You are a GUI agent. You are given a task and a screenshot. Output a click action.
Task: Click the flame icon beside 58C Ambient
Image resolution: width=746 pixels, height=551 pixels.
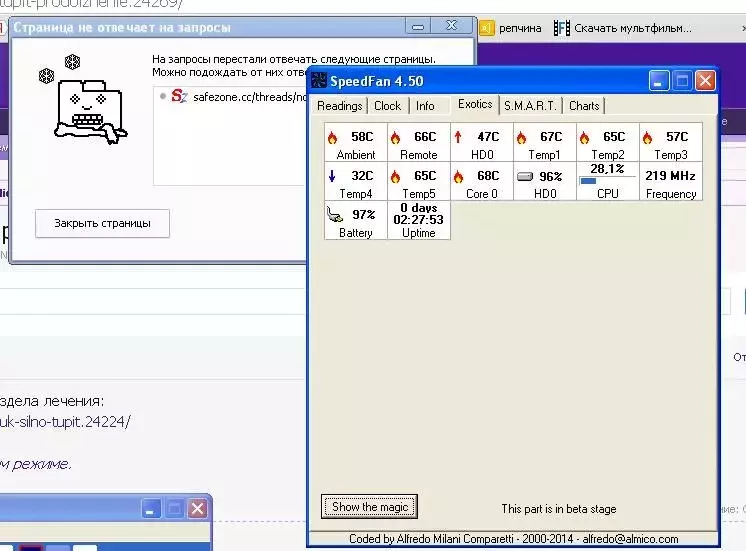point(333,138)
